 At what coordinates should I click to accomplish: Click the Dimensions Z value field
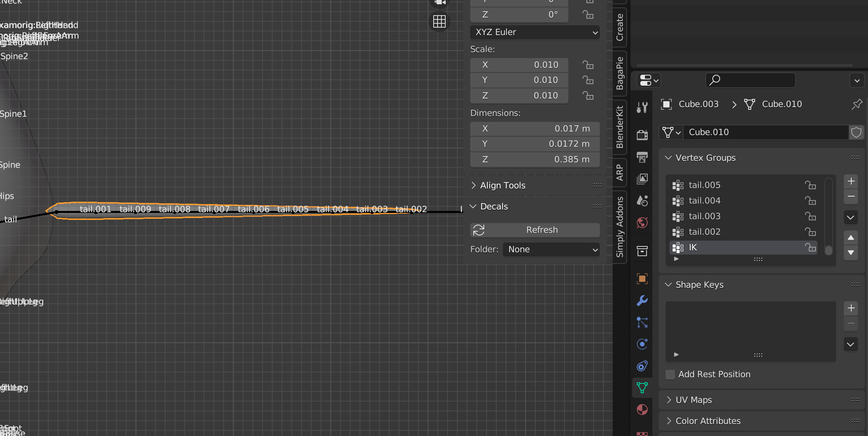pos(535,159)
